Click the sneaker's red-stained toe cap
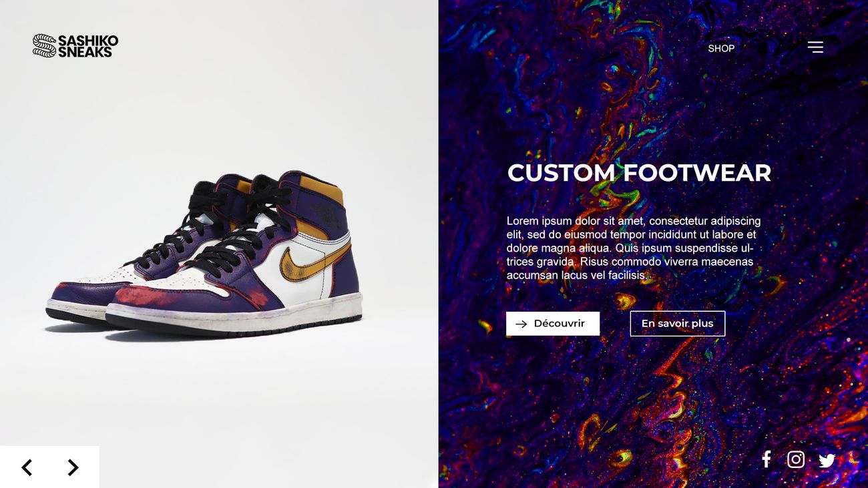 pyautogui.click(x=144, y=293)
